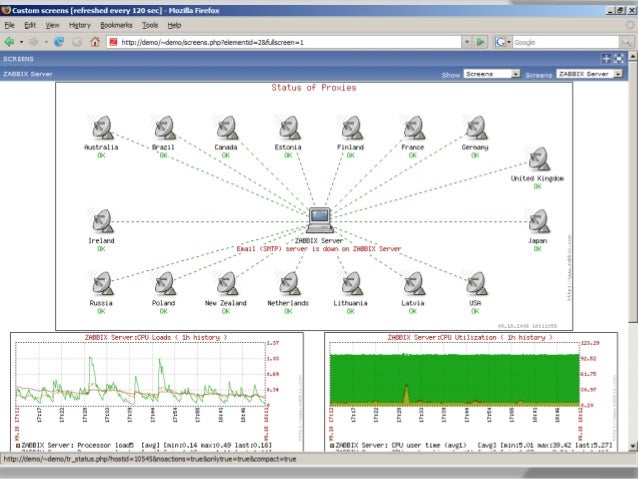
Task: Click the add-to-favourites plus icon in Screens header
Action: point(606,59)
